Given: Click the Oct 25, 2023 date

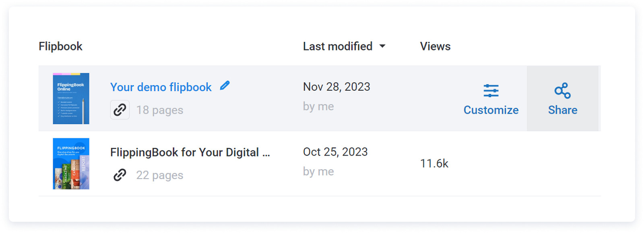Looking at the screenshot, I should pos(335,152).
